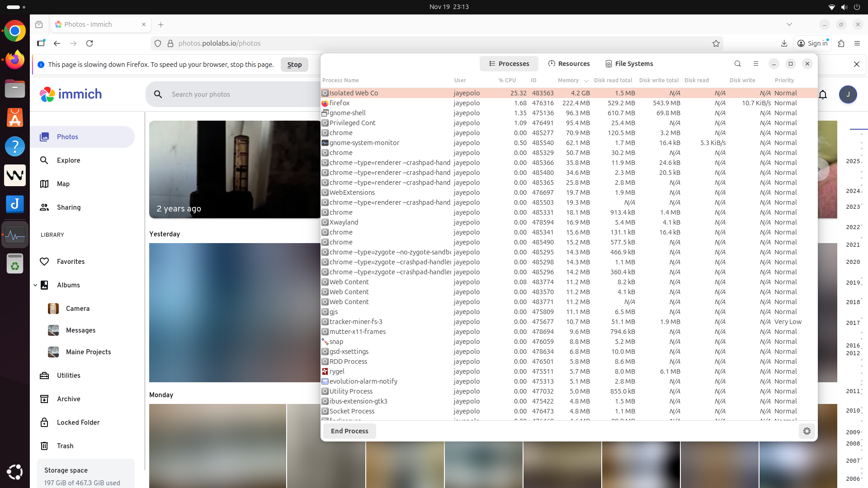Click Stop in the slow page notification

[x=294, y=65]
